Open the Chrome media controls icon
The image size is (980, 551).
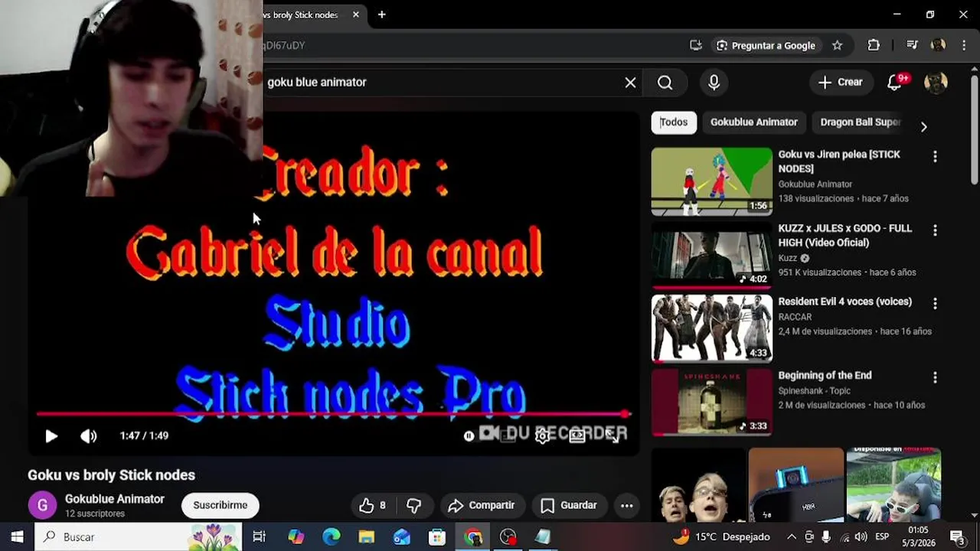click(x=912, y=45)
